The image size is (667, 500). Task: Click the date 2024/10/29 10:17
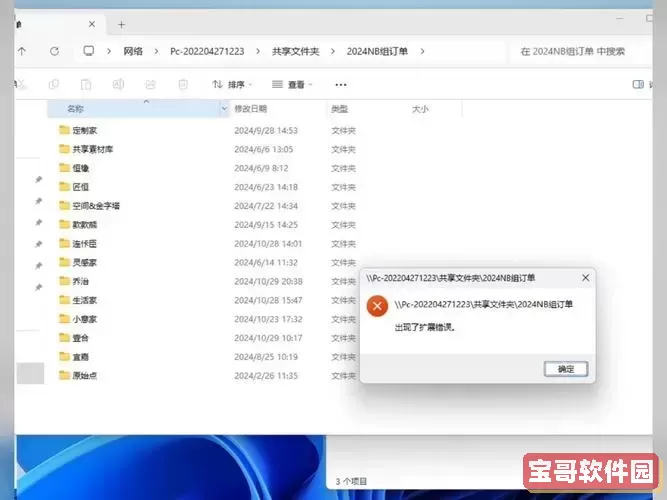[x=268, y=338]
